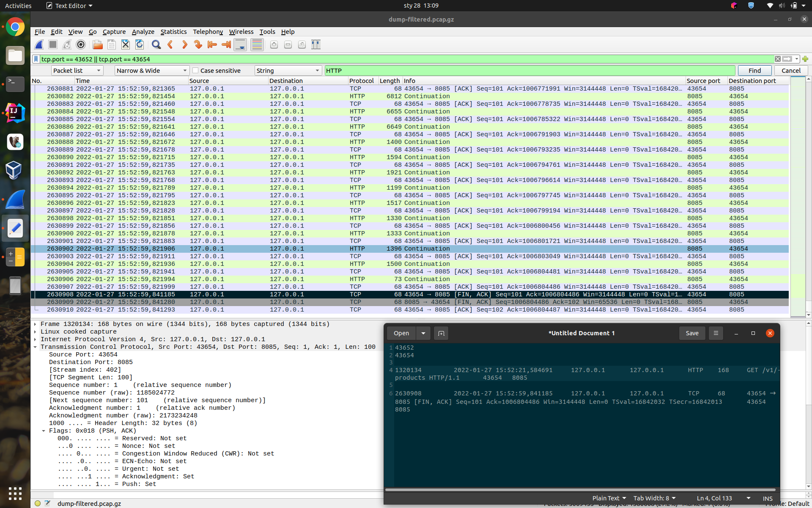Sort packets by Protocol column header
The height and width of the screenshot is (508, 812).
coord(362,80)
